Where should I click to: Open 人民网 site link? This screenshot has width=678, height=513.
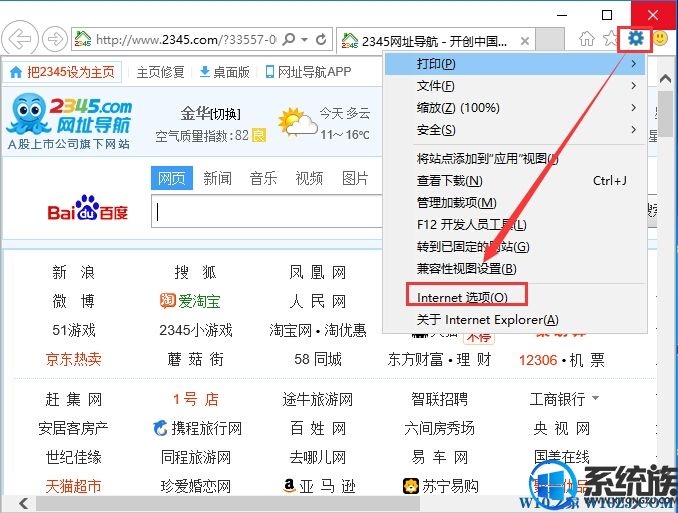pyautogui.click(x=317, y=301)
